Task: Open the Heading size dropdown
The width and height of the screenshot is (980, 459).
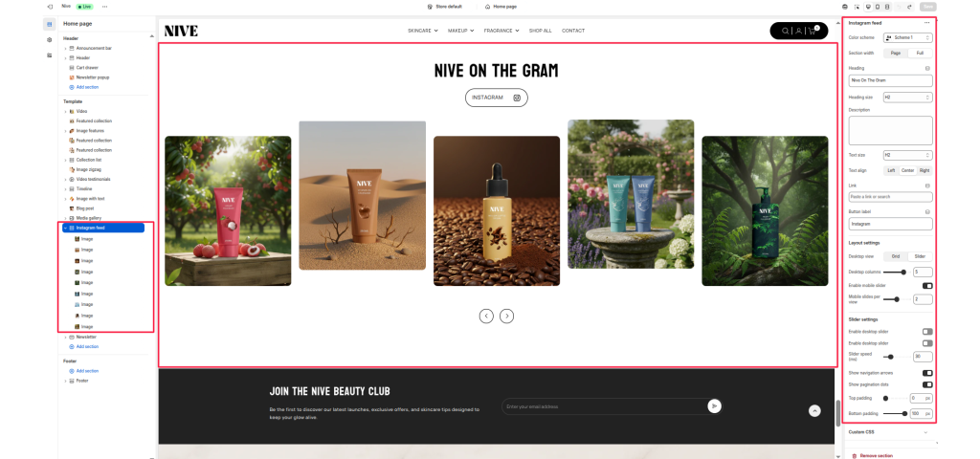Action: [907, 98]
